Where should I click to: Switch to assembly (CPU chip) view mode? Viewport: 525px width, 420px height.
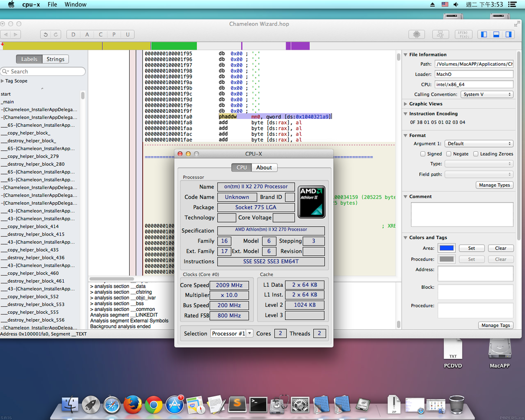click(x=416, y=34)
